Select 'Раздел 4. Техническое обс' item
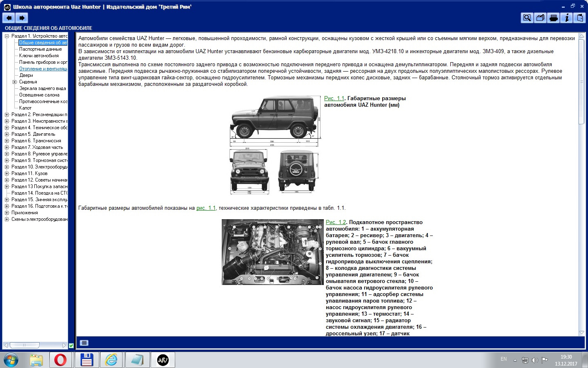588x368 pixels. [x=39, y=128]
